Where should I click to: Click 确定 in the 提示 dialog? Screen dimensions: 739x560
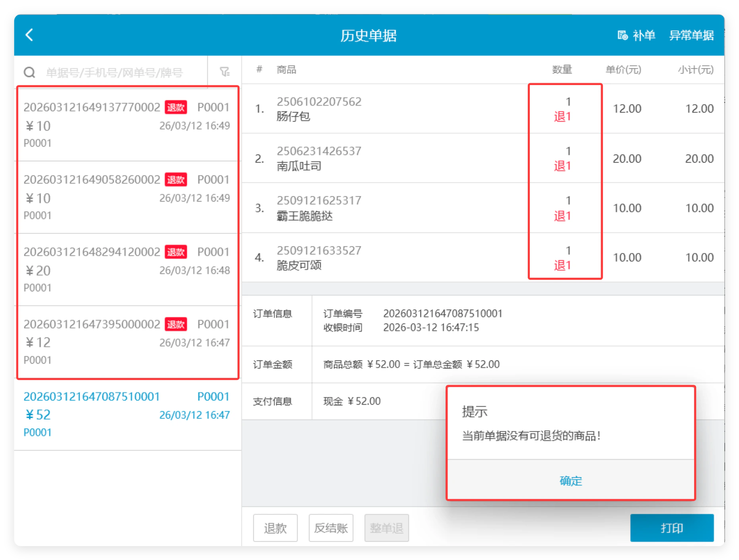tap(571, 481)
